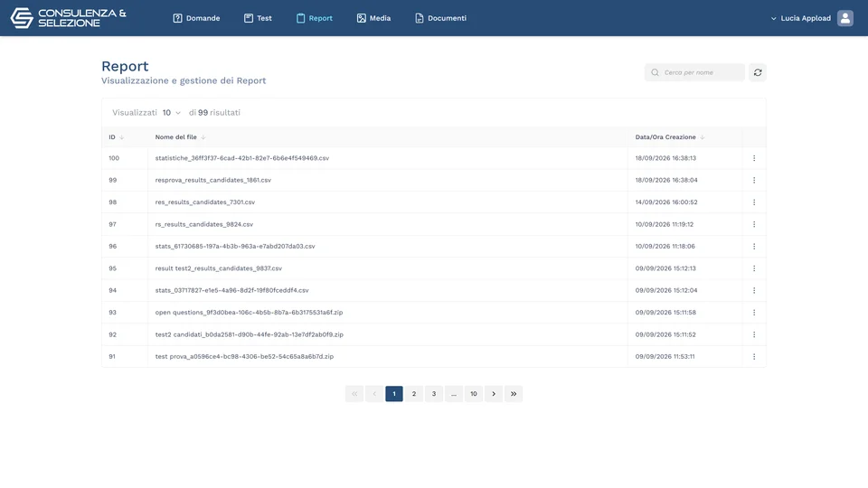Click file statistiche_36ff3f37-6cad-42b1-82e7-6b6e4f549469.csv
Image resolution: width=868 pixels, height=488 pixels.
[x=242, y=158]
